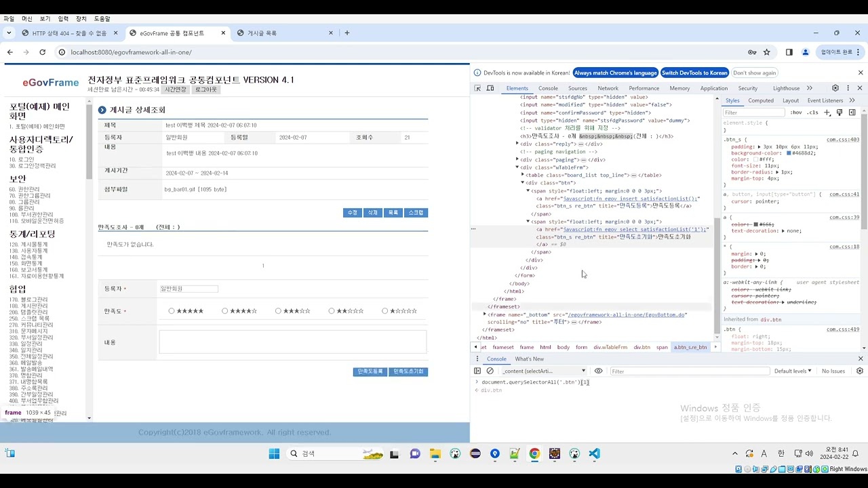The height and width of the screenshot is (488, 868).
Task: Click the Chrome address bar URL
Action: point(131,52)
